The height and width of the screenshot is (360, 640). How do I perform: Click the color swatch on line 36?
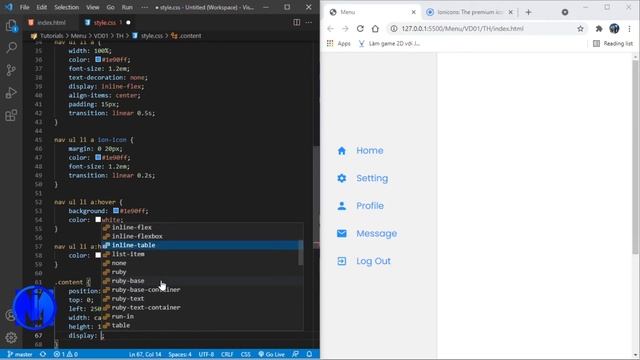tap(98, 60)
